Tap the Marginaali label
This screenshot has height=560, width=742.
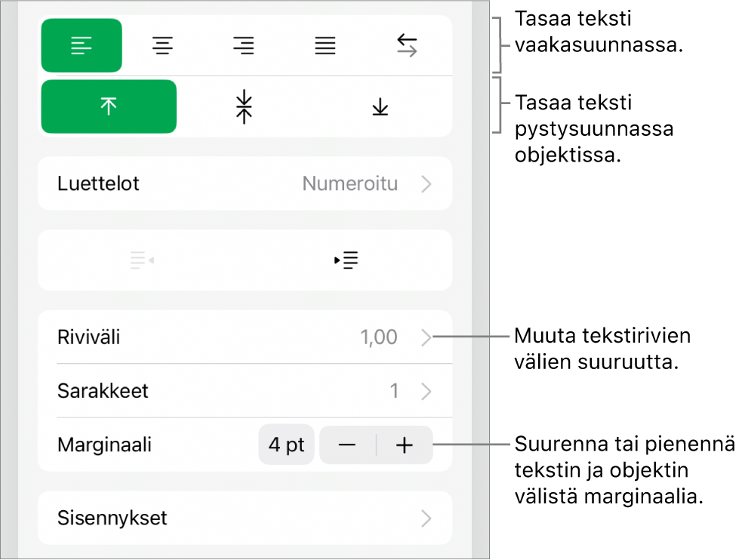click(x=105, y=445)
